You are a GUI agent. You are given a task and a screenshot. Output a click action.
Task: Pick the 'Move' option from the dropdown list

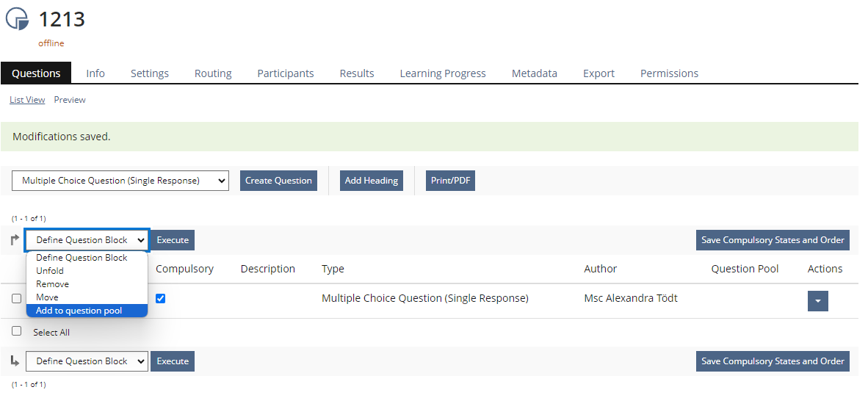coord(48,297)
